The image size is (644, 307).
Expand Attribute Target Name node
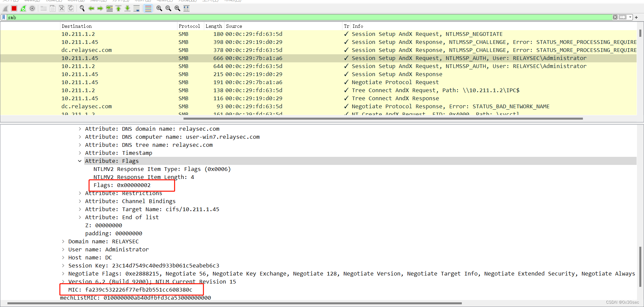(80, 209)
